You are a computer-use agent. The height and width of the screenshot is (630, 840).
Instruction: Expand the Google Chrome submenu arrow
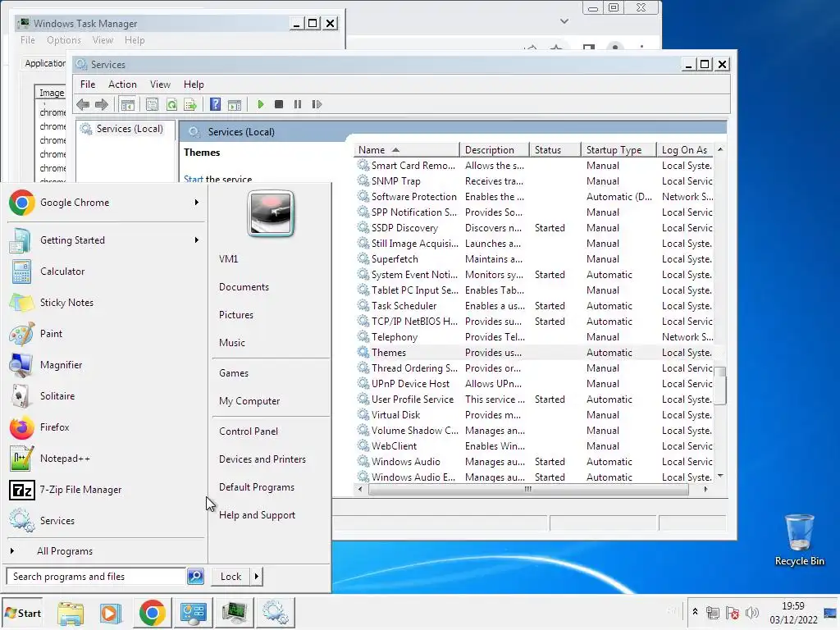click(x=197, y=203)
